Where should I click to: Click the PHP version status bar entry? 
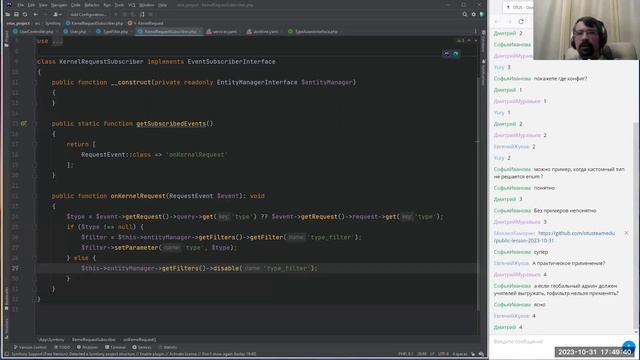click(406, 354)
